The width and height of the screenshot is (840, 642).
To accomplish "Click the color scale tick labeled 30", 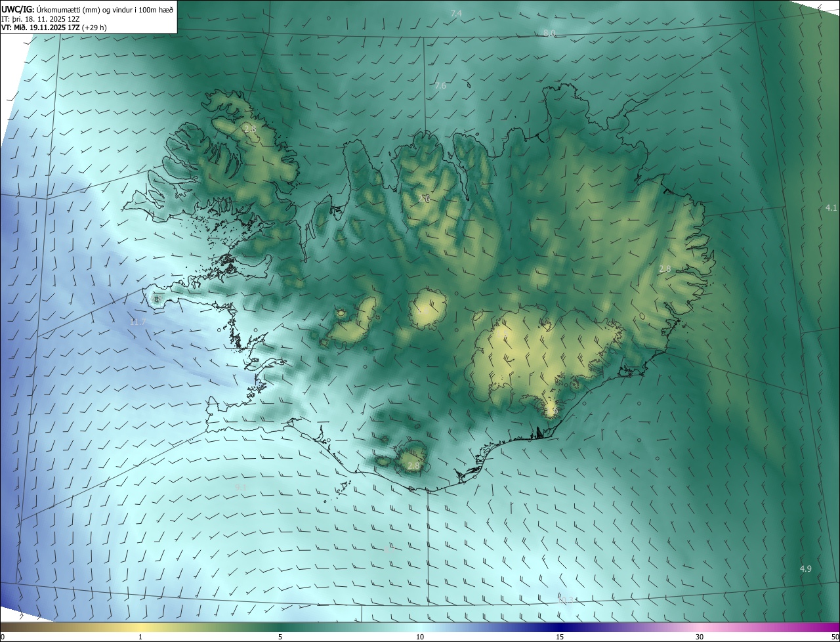I will pos(700,637).
